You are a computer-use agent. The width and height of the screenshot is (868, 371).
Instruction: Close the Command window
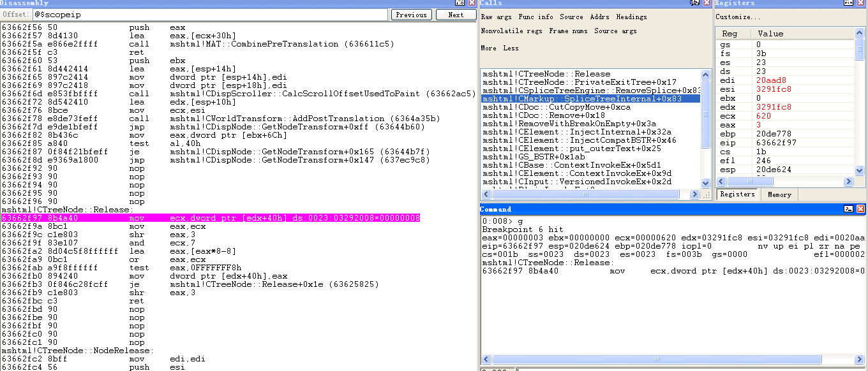860,208
